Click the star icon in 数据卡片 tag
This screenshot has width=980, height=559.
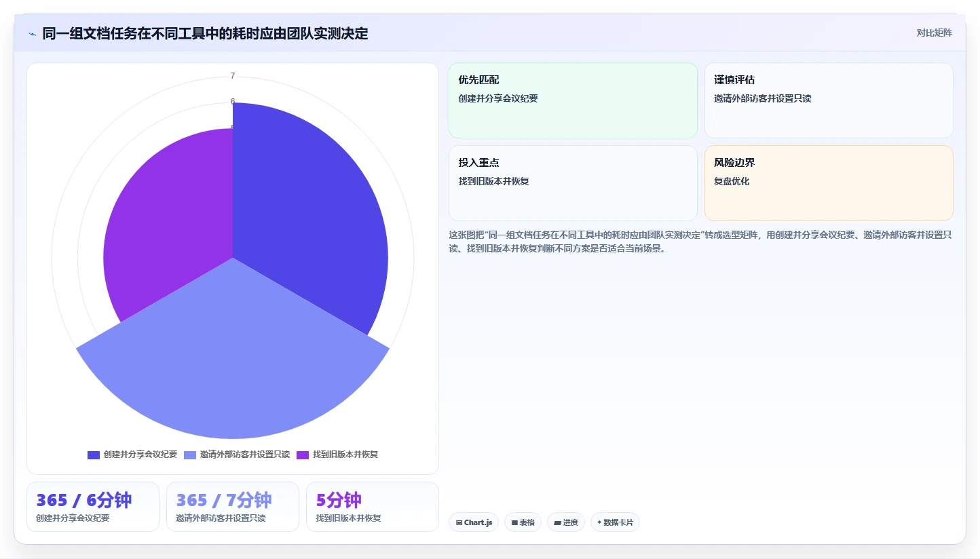[599, 522]
